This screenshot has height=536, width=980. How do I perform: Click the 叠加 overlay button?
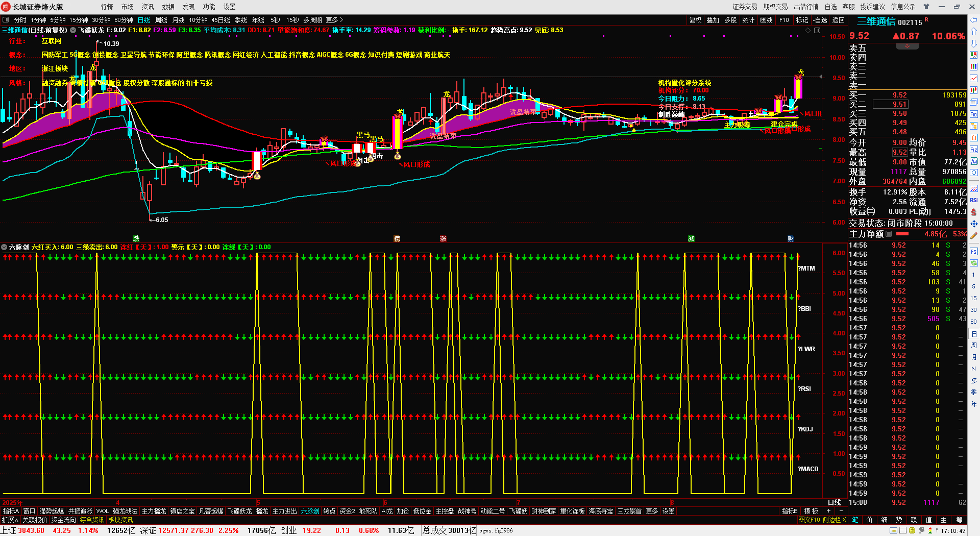[713, 20]
